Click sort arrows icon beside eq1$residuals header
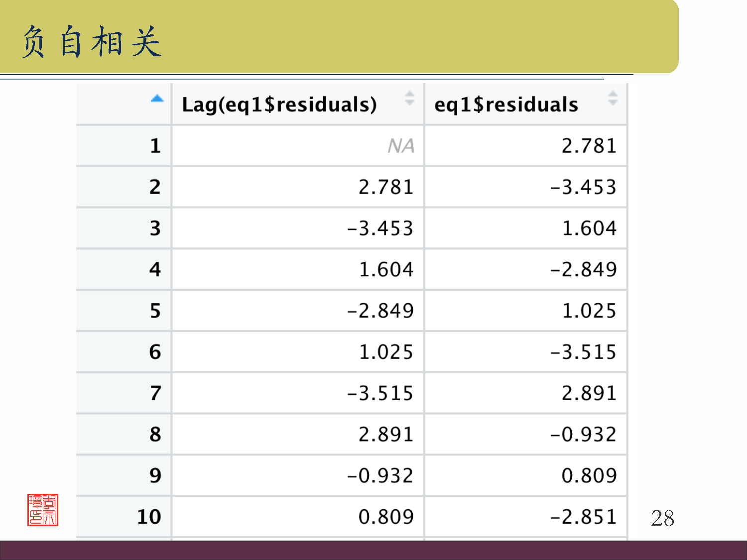747x560 pixels. click(613, 98)
